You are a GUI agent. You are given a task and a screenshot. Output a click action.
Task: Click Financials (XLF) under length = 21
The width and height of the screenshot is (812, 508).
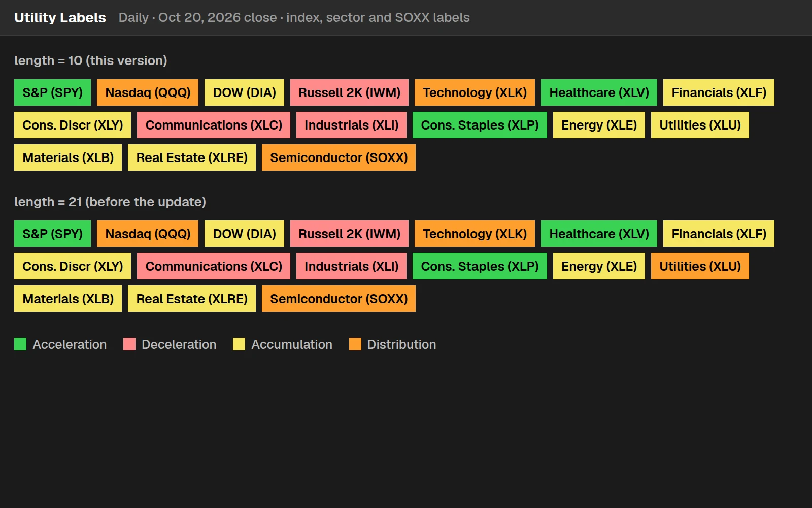[719, 234]
